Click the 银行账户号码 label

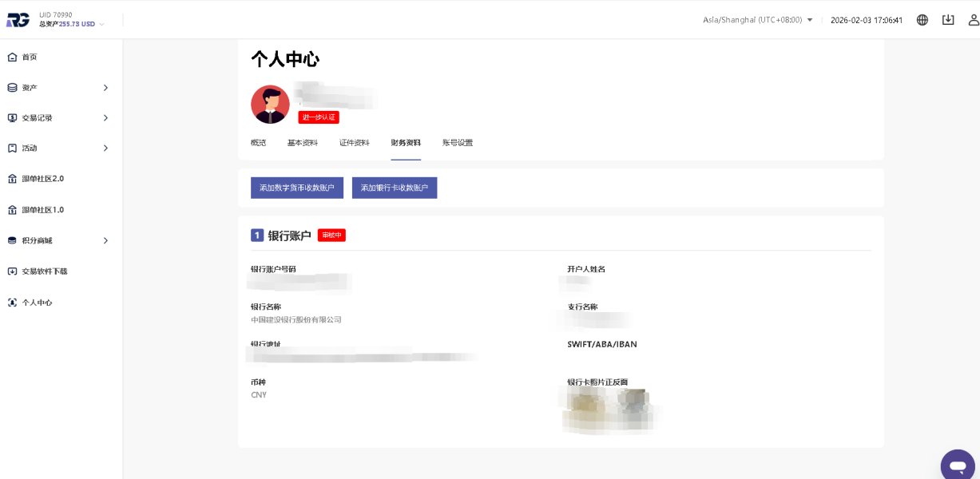pyautogui.click(x=273, y=269)
